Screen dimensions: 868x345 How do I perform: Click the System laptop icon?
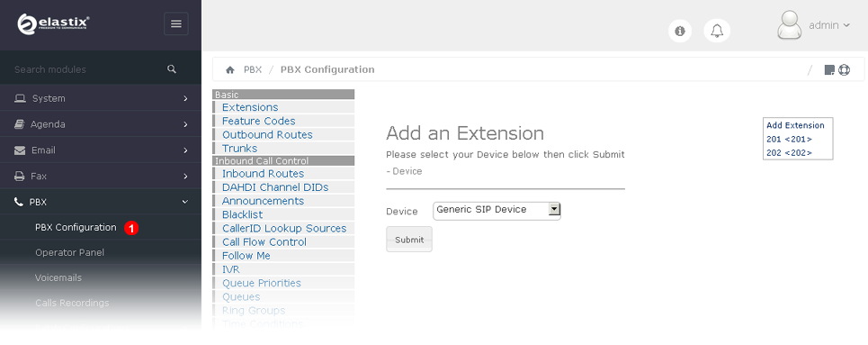20,98
